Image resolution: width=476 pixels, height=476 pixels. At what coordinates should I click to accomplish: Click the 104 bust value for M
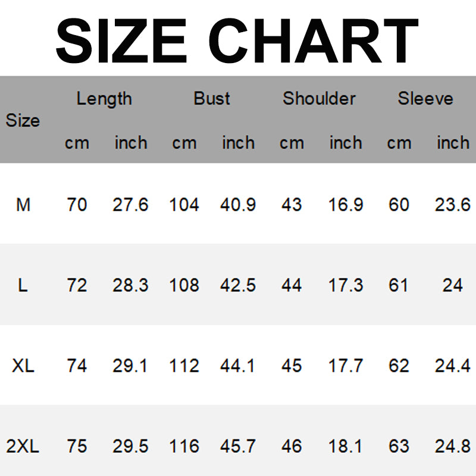pos(184,205)
